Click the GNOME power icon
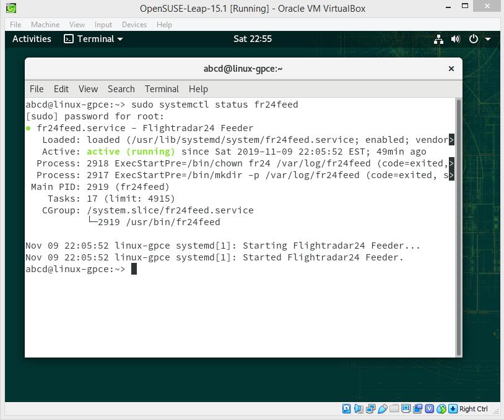This screenshot has width=504, height=420. [x=474, y=39]
